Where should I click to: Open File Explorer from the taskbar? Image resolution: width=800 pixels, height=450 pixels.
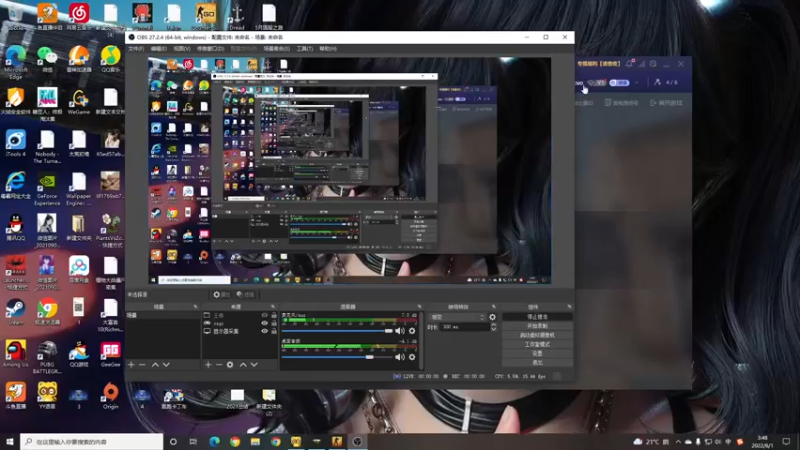[255, 441]
